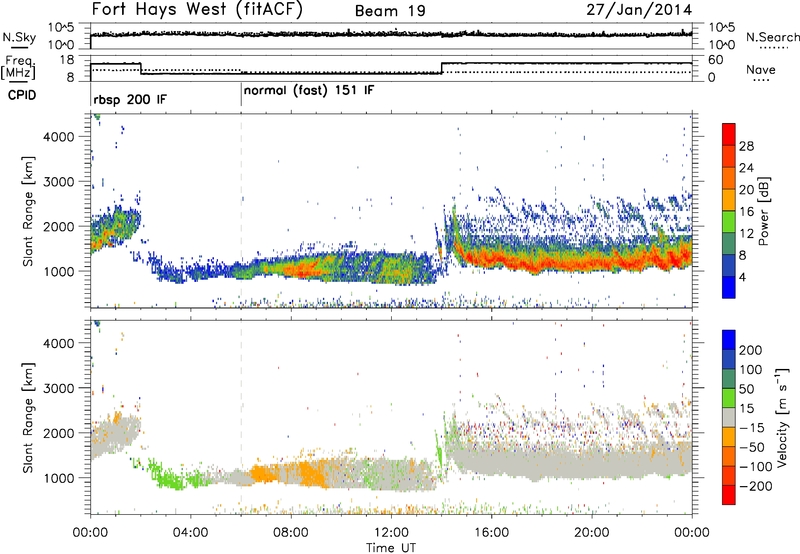Click the bright blue swatch below Power 4 dB
Screen dimensions: 800x554
tap(729, 287)
